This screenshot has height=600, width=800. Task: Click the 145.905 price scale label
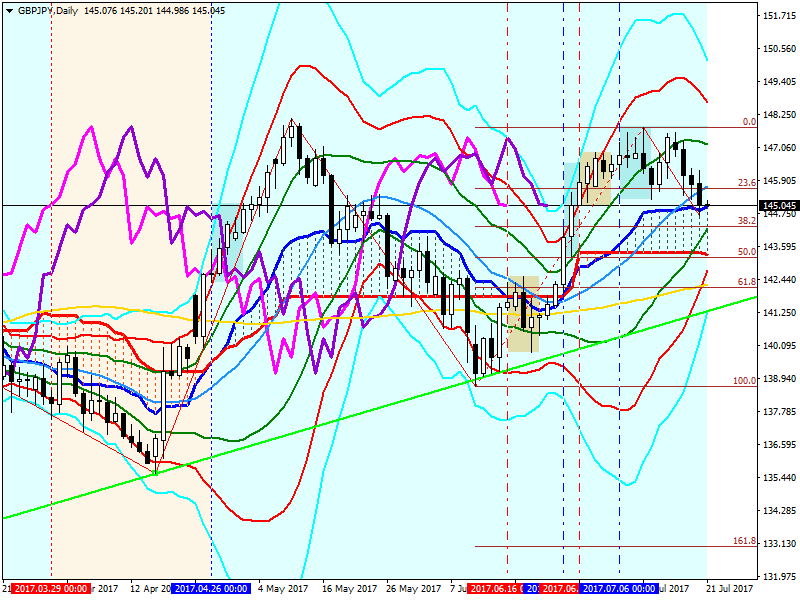tap(779, 181)
